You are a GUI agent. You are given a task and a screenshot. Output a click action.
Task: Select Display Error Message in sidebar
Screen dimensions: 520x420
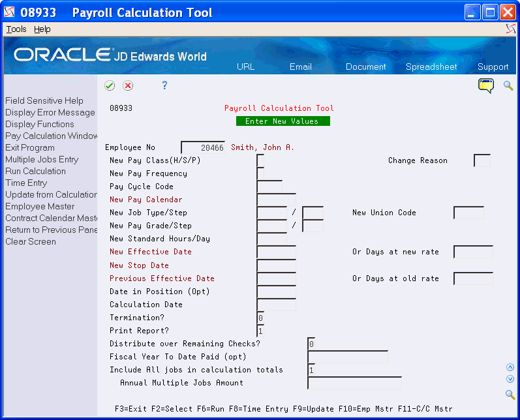50,112
